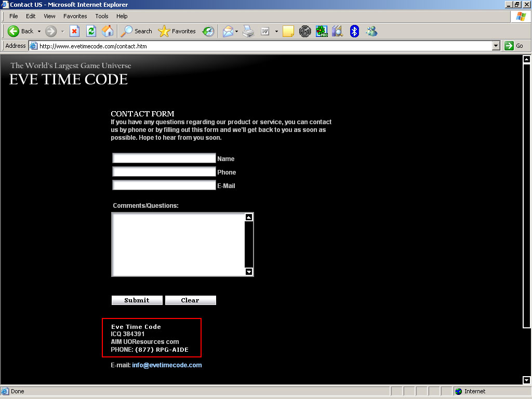Launch ICQ Pro flower icon
Image resolution: width=532 pixels, height=399 pixels.
coord(321,31)
